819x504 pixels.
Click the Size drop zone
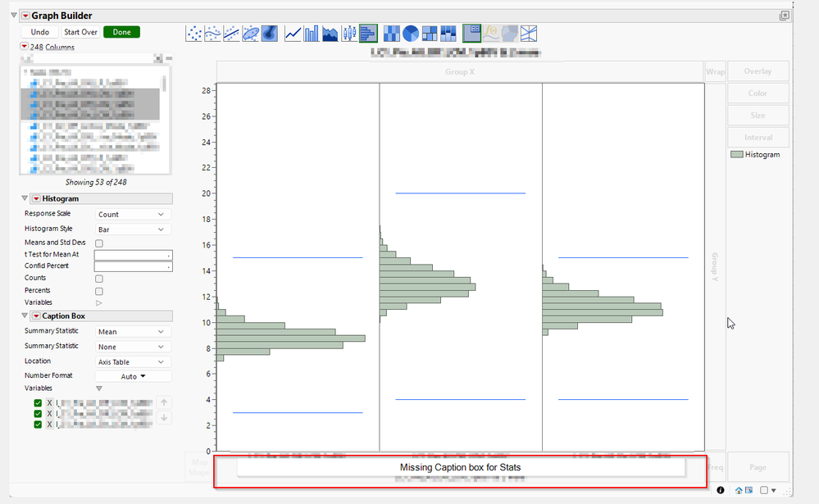pyautogui.click(x=758, y=115)
